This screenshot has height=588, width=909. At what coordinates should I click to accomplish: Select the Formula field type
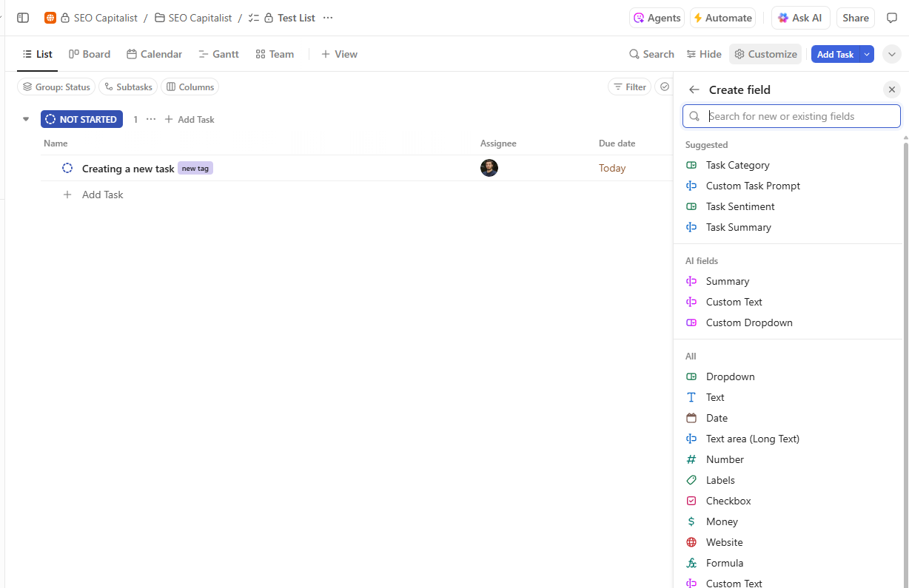click(x=725, y=562)
